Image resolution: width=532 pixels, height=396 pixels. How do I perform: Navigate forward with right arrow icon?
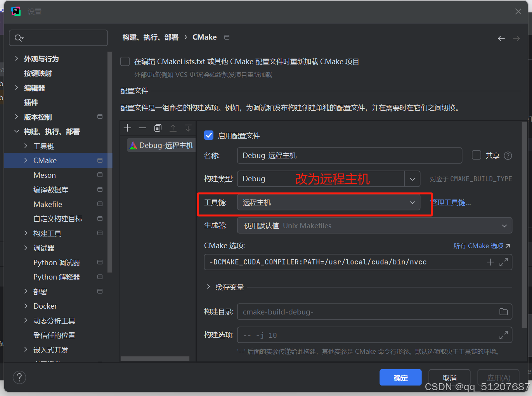point(516,38)
